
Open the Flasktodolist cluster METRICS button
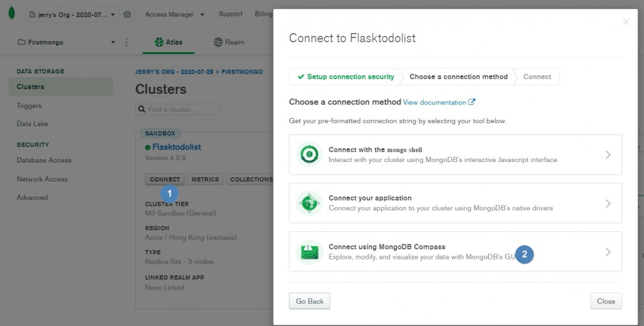click(x=205, y=180)
